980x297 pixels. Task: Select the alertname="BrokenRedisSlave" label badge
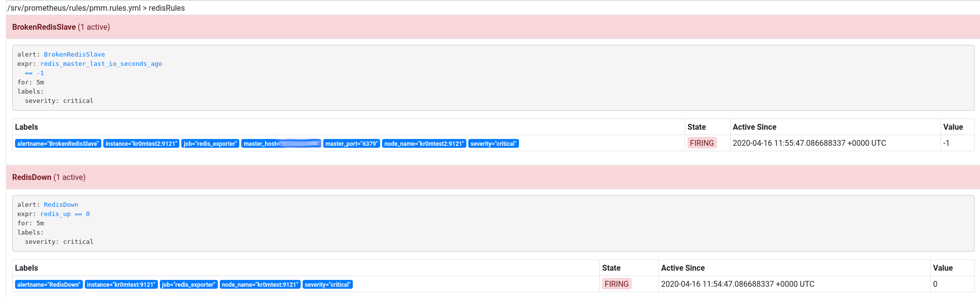coord(58,144)
